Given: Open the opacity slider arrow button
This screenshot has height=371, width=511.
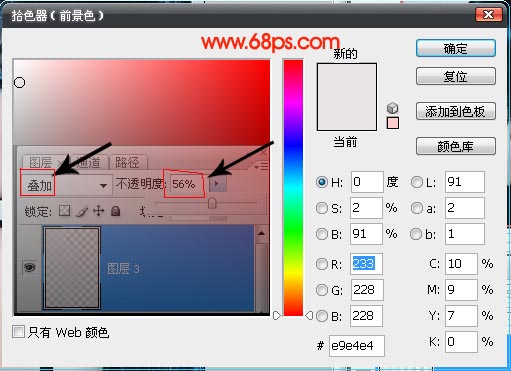Looking at the screenshot, I should point(217,184).
